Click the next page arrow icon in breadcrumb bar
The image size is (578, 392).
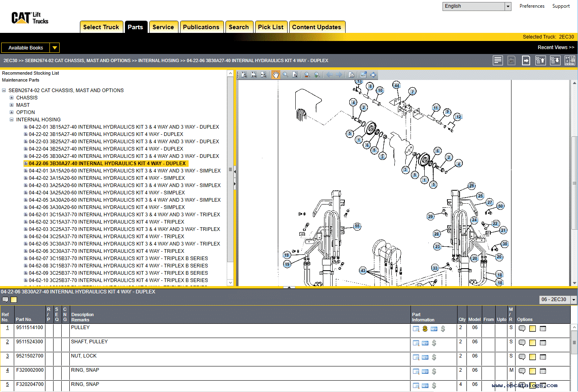[526, 60]
